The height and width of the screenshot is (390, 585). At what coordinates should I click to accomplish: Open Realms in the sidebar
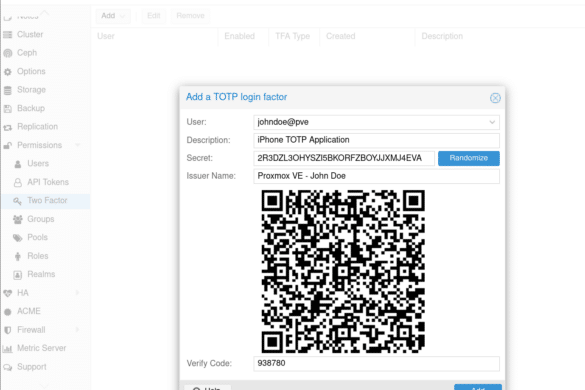point(41,274)
